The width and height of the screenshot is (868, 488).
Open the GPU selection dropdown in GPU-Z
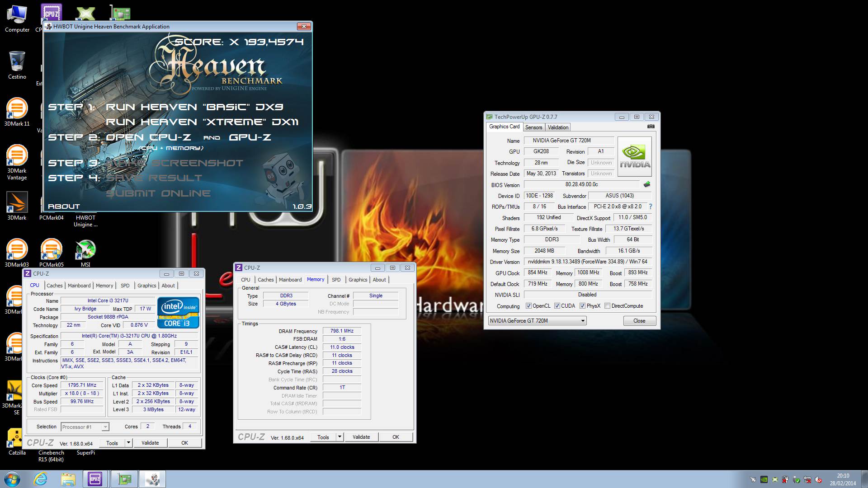point(537,321)
